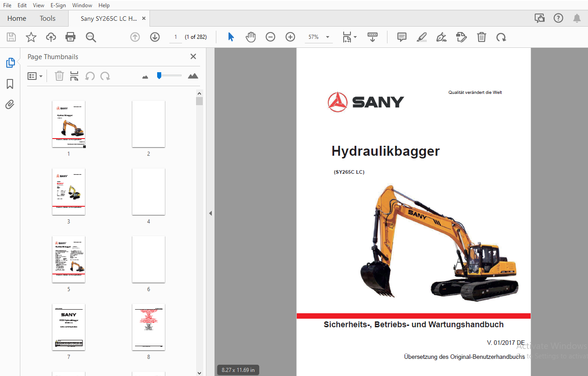Image resolution: width=588 pixels, height=376 pixels.
Task: Select page 7 thumbnail
Action: pyautogui.click(x=69, y=327)
